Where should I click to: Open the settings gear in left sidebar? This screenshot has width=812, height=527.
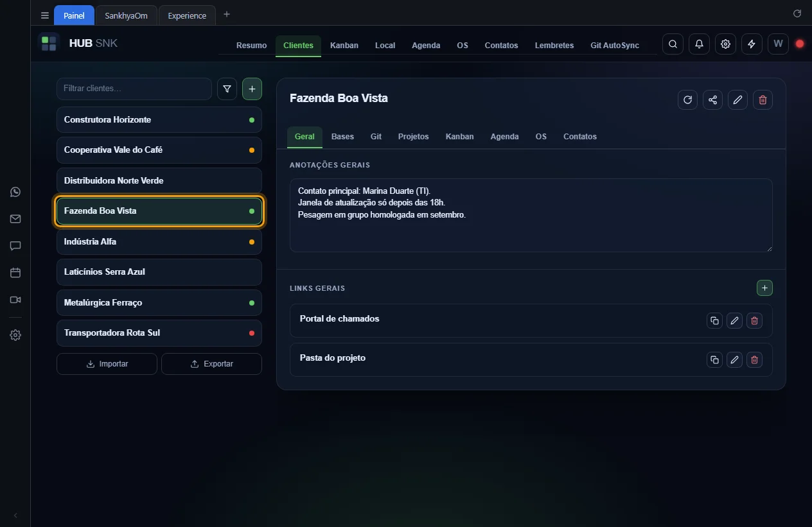click(x=15, y=335)
